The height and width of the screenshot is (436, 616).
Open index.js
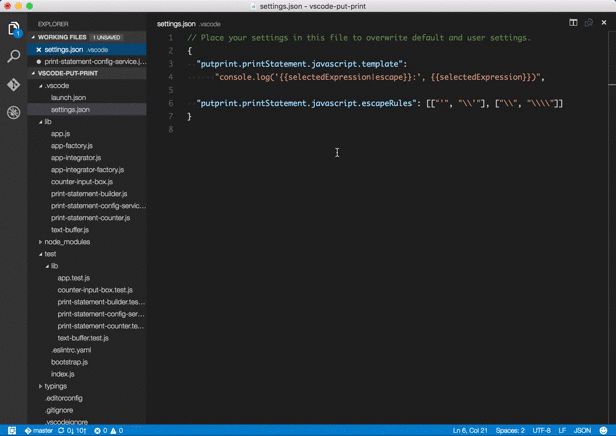(62, 374)
